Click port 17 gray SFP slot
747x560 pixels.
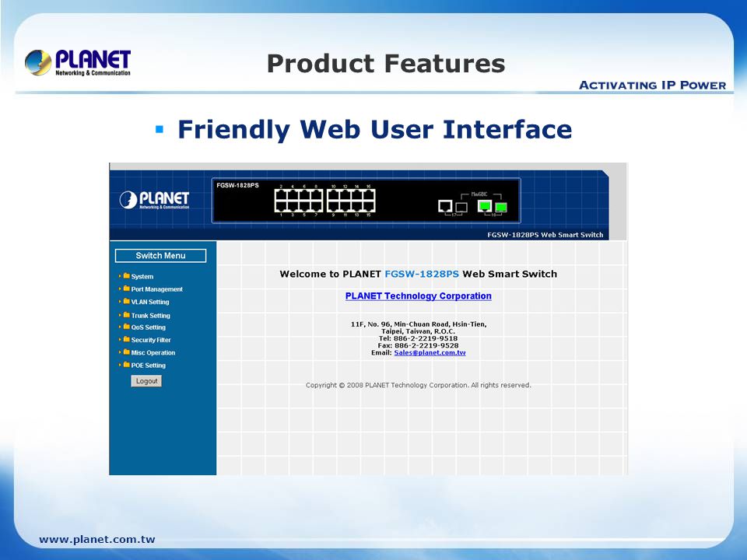(x=461, y=207)
